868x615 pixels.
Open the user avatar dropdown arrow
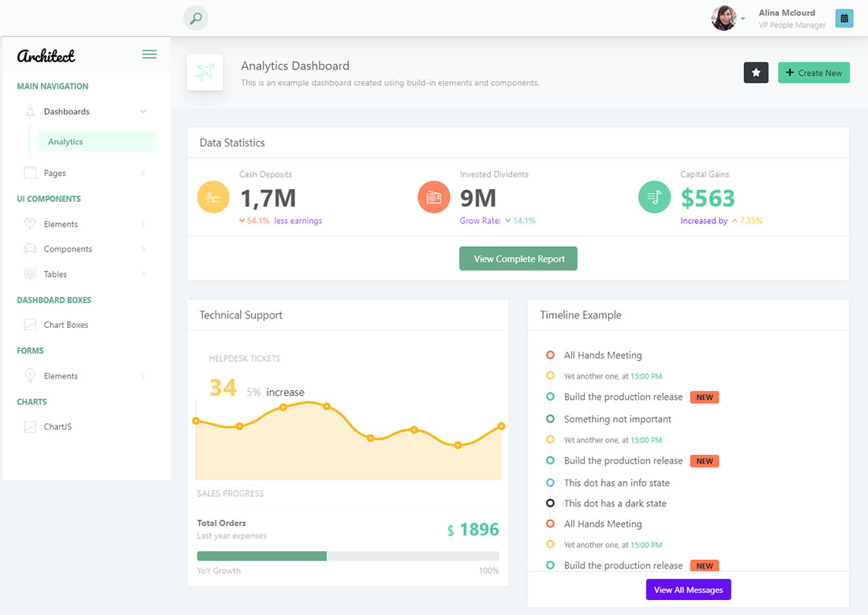(743, 19)
